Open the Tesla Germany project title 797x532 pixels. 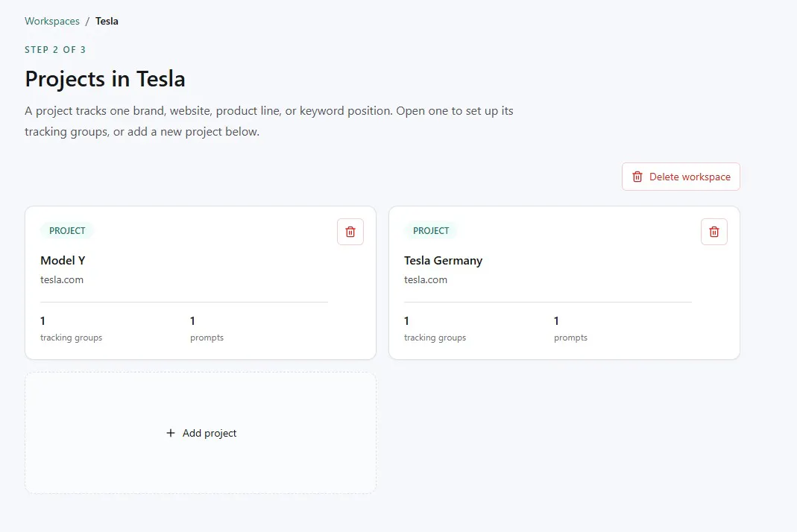click(443, 261)
